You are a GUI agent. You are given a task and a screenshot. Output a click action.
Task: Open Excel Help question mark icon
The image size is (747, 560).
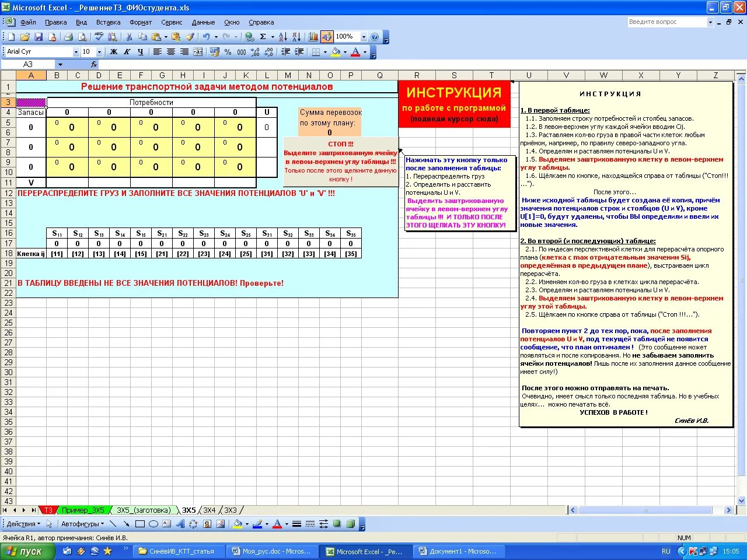tap(375, 37)
